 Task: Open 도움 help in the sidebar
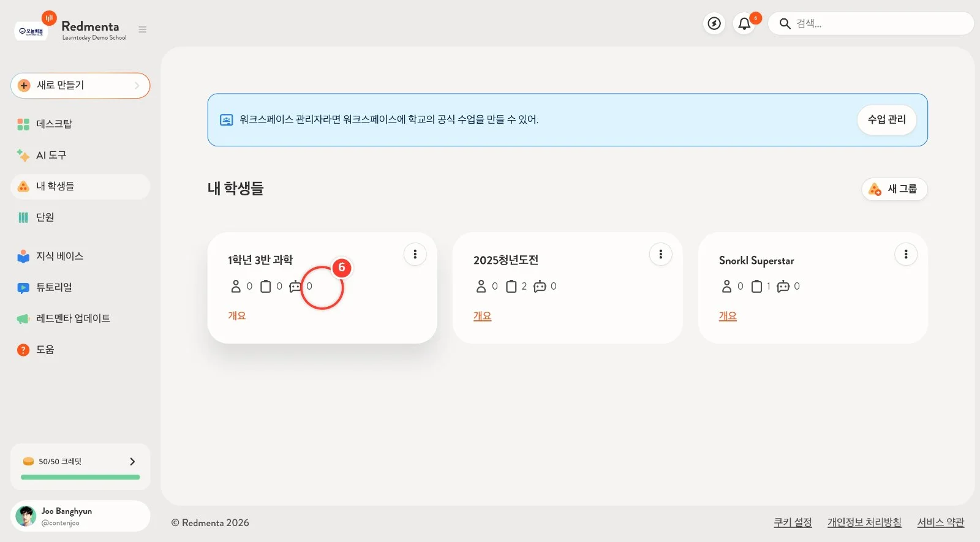(x=80, y=350)
